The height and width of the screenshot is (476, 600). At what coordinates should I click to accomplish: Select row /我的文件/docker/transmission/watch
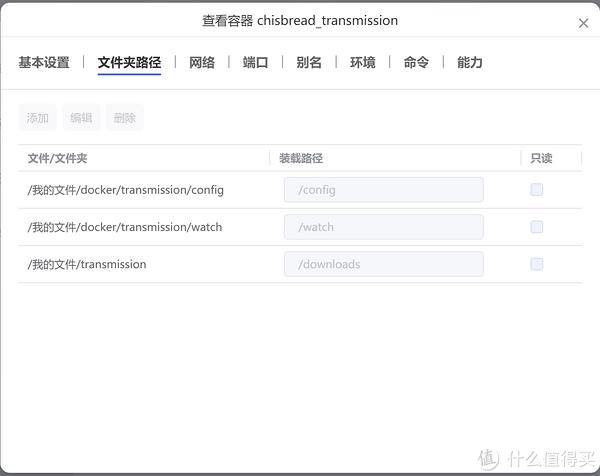point(300,227)
